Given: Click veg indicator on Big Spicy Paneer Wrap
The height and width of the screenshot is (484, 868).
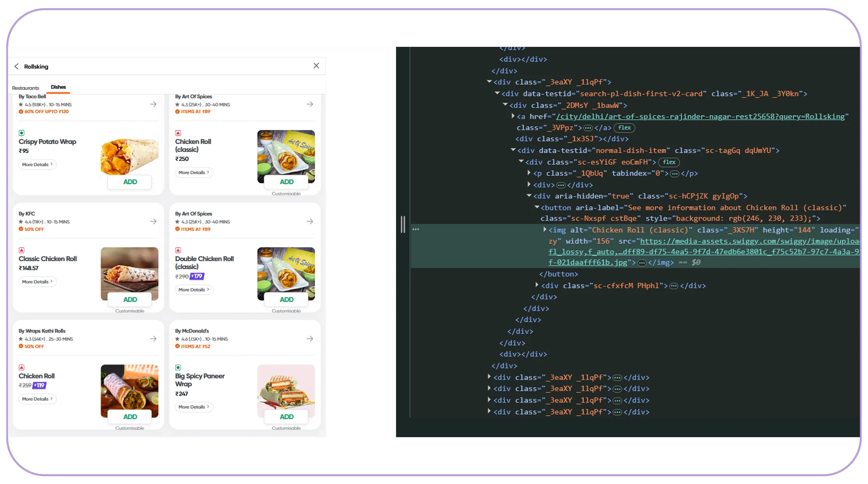Looking at the screenshot, I should coord(178,368).
